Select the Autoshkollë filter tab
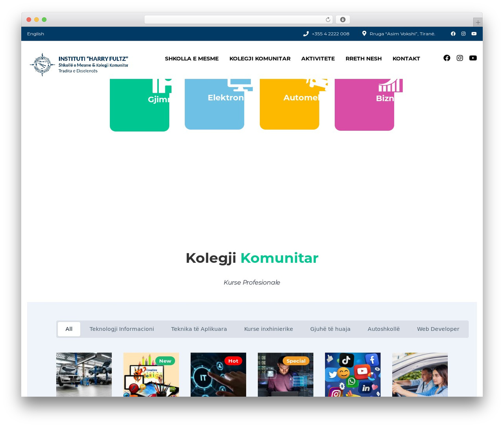The image size is (504, 427). pyautogui.click(x=384, y=329)
